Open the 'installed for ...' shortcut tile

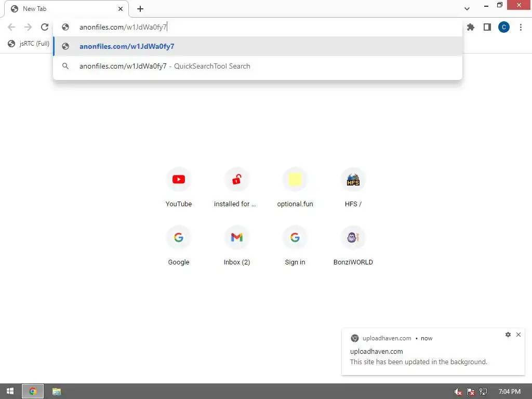(236, 187)
